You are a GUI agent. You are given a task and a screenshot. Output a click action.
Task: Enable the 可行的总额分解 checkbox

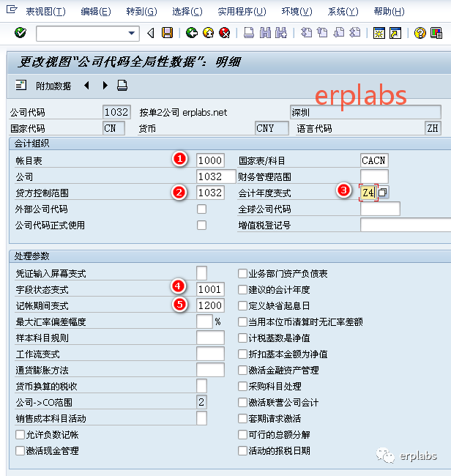(242, 434)
